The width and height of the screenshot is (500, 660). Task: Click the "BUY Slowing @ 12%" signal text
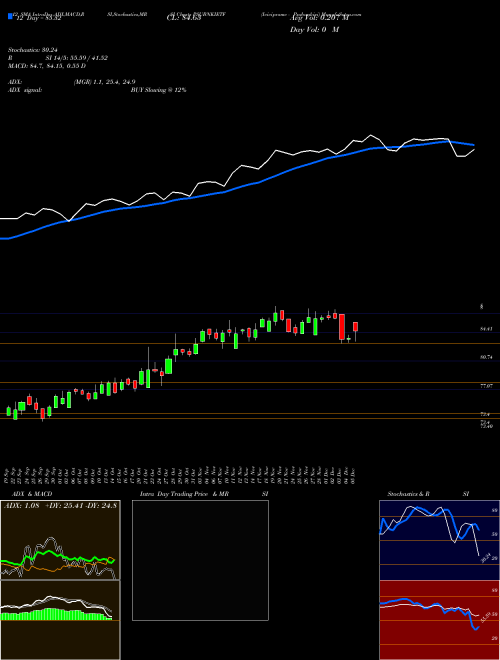click(x=158, y=90)
